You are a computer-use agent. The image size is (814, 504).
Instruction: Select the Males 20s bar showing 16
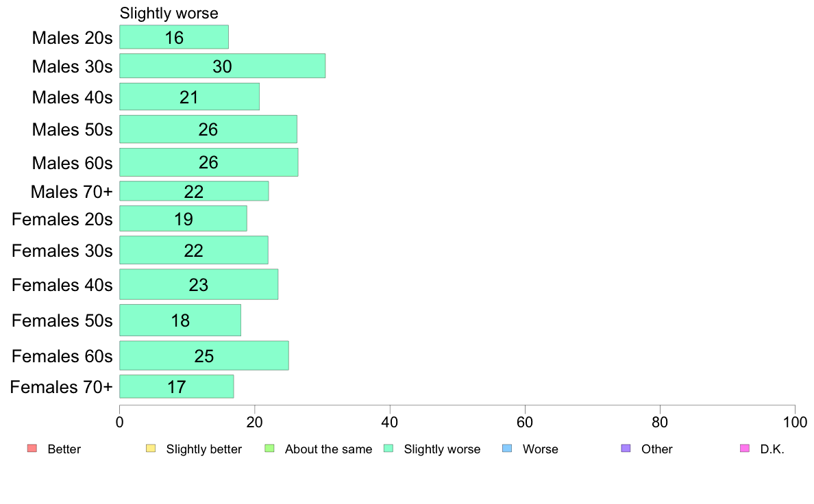pos(174,37)
